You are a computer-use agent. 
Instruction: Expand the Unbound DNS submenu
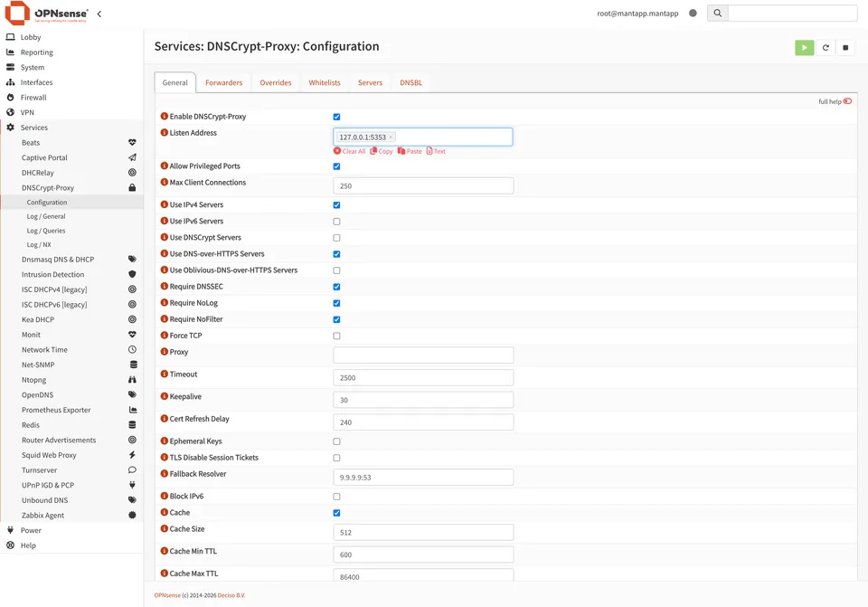click(x=45, y=499)
